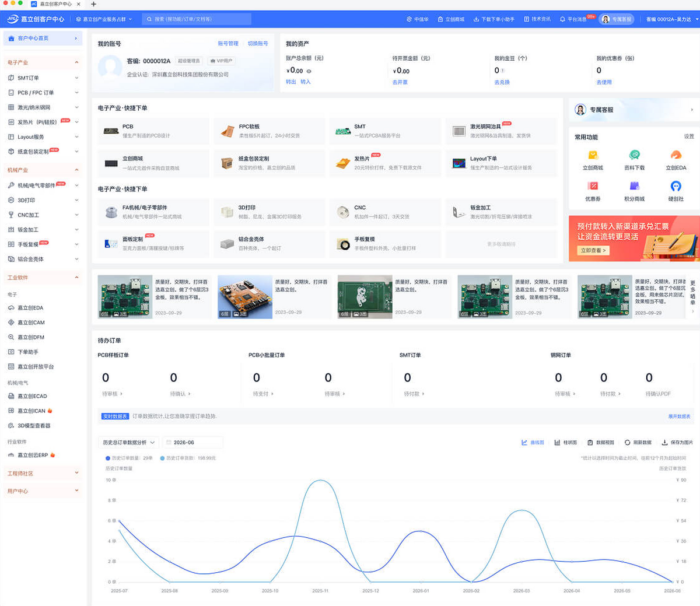Click 展开数据表 link
The image size is (700, 606).
pos(680,416)
